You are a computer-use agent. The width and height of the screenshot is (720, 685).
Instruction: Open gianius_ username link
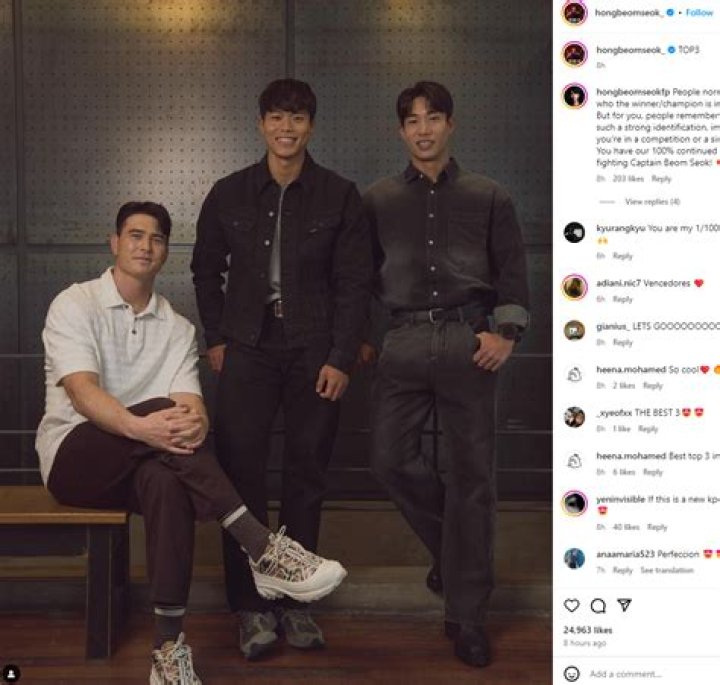[613, 326]
